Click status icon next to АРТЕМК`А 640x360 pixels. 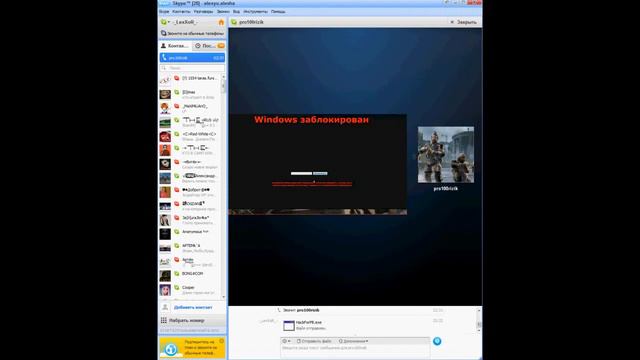177,245
